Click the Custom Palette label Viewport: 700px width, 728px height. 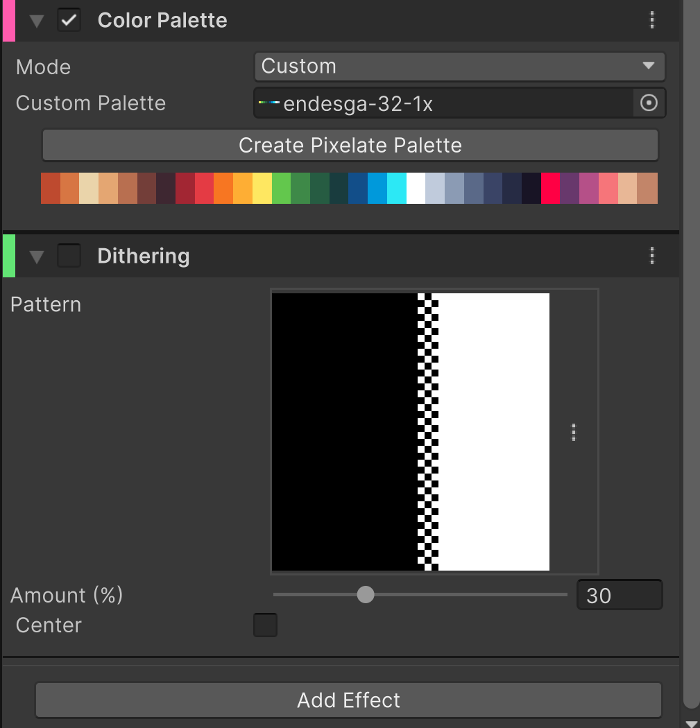click(91, 103)
